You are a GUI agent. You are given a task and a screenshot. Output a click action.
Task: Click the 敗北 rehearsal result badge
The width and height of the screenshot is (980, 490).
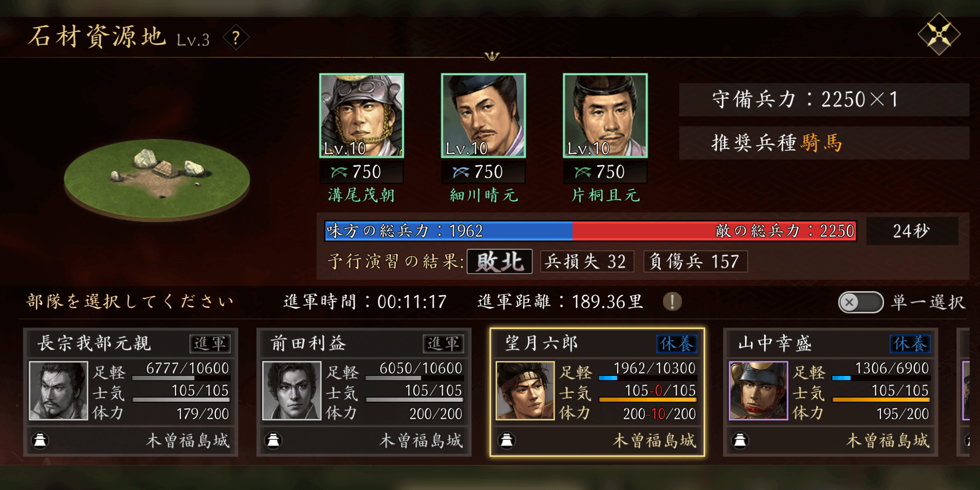click(x=499, y=261)
